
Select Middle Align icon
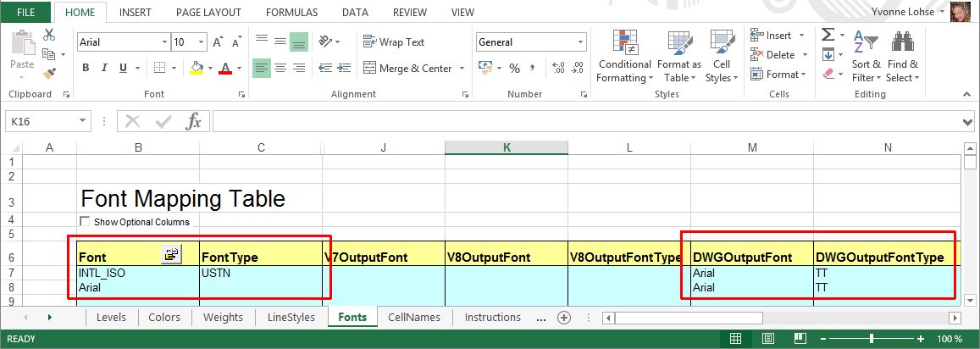pos(280,42)
